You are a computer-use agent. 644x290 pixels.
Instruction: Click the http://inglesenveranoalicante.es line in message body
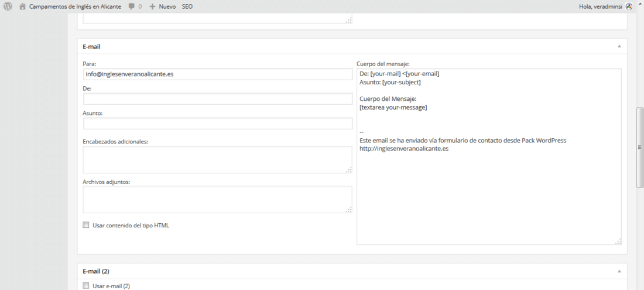click(x=404, y=149)
